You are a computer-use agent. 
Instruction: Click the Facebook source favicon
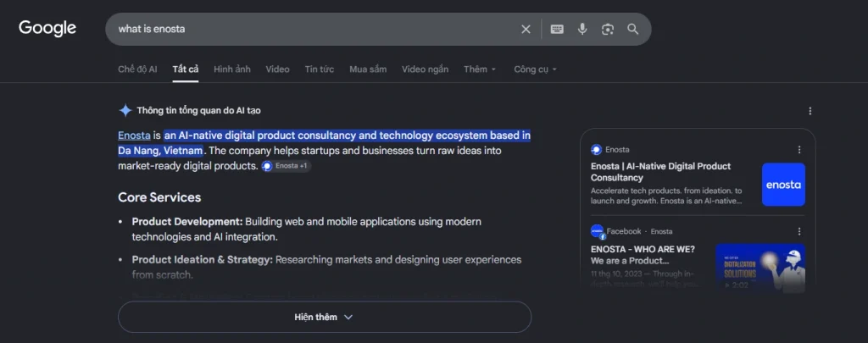coord(598,231)
